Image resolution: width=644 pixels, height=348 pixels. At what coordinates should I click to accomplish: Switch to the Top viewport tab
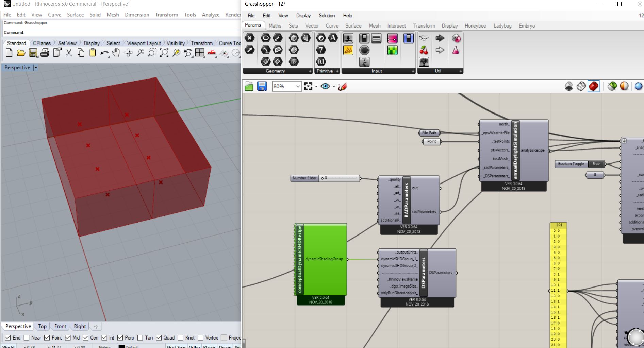tap(42, 326)
